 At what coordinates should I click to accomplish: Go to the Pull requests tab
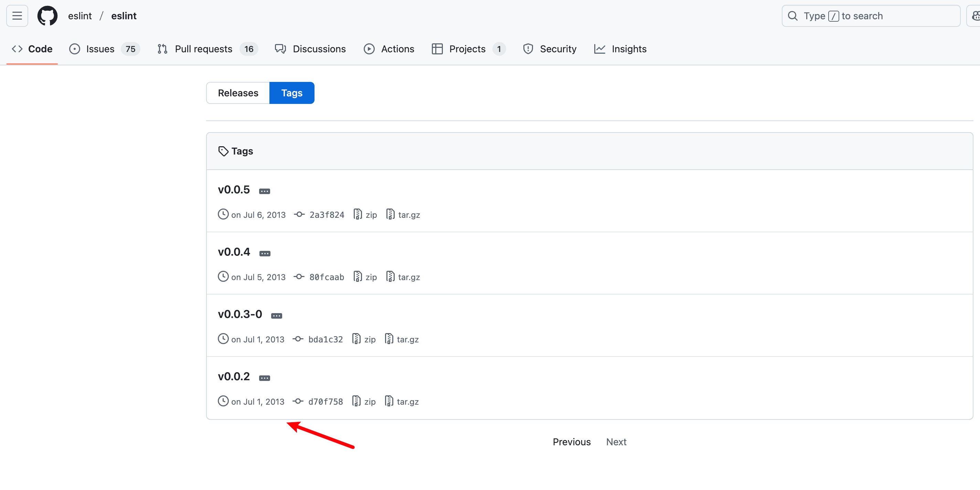[203, 49]
